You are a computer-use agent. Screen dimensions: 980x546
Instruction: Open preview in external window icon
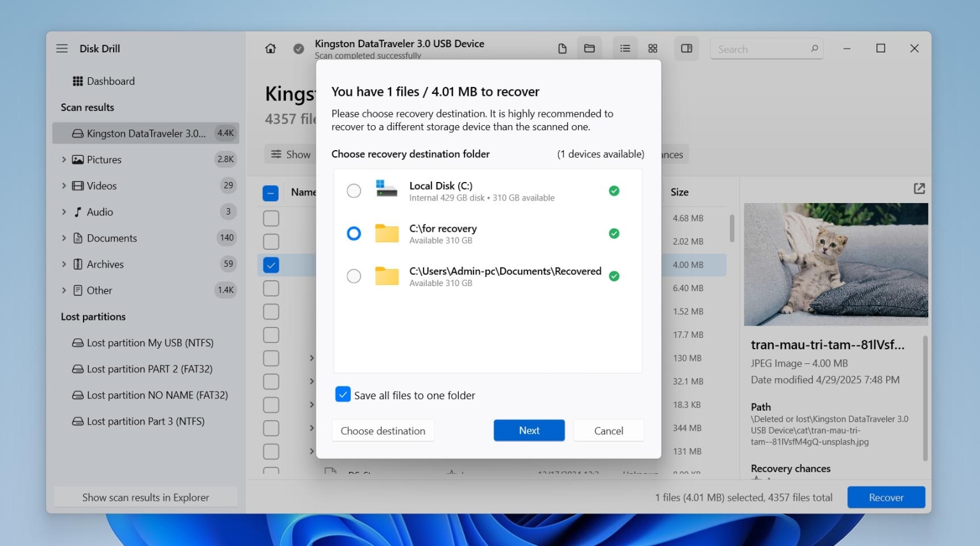coord(919,188)
